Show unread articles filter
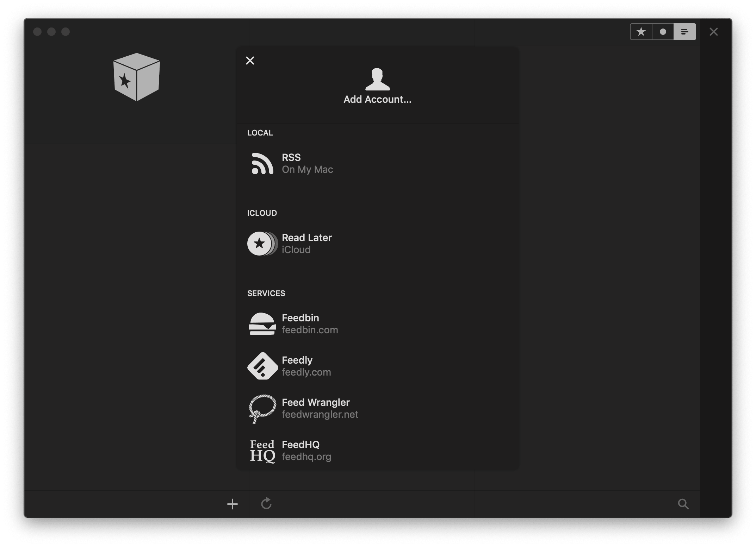Viewport: 756px width, 547px height. tap(663, 32)
